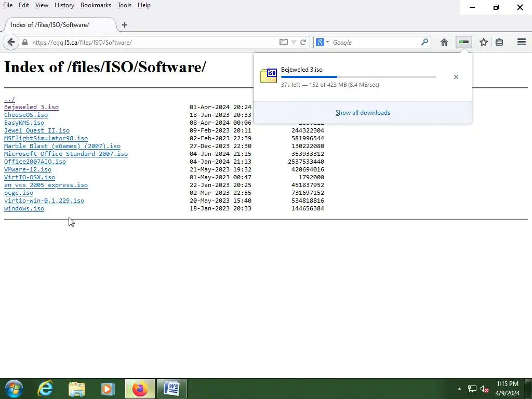Open the View menu
Image resolution: width=532 pixels, height=399 pixels.
click(x=42, y=5)
